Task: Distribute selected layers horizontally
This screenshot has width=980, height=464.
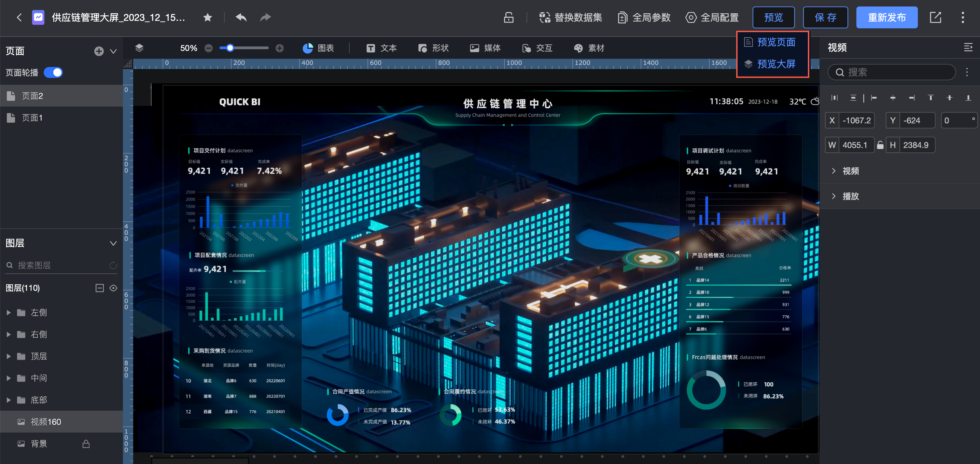Action: (835, 98)
